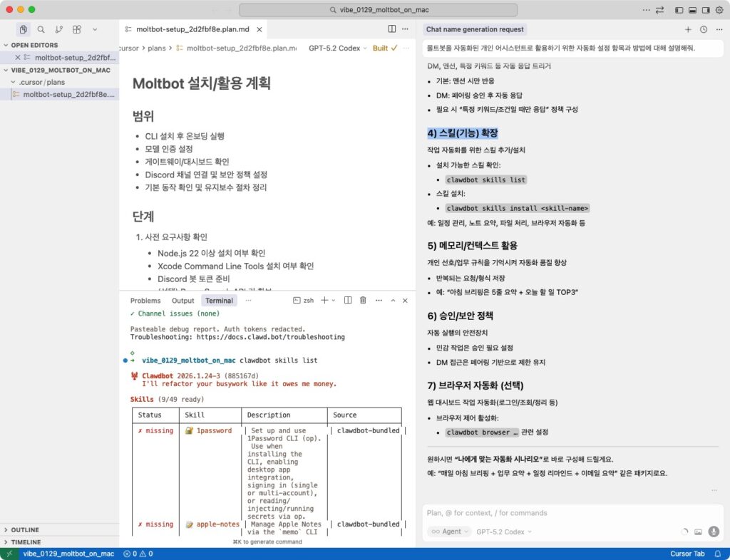Screen dimensions: 730x560
Task: Toggle the primary sidebar layout button
Action: click(679, 10)
